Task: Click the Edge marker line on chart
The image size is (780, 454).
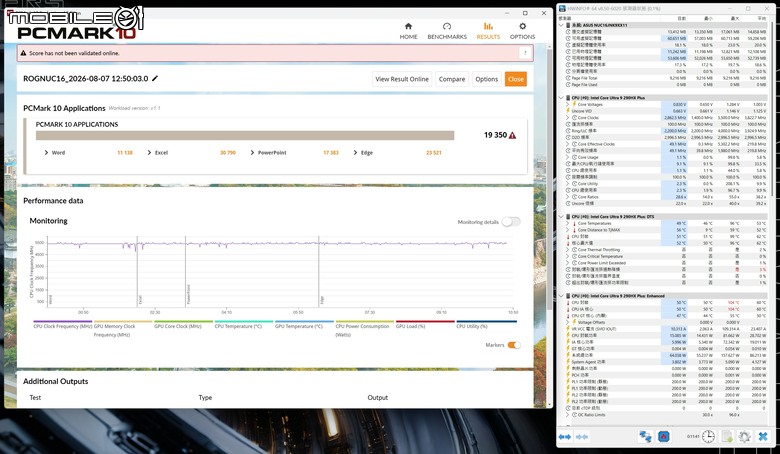Action: coord(319,271)
